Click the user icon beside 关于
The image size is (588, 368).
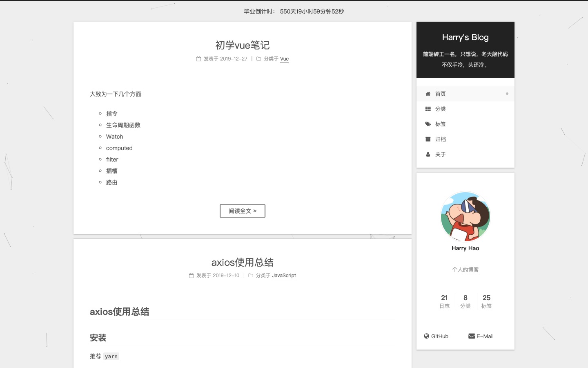pos(428,154)
